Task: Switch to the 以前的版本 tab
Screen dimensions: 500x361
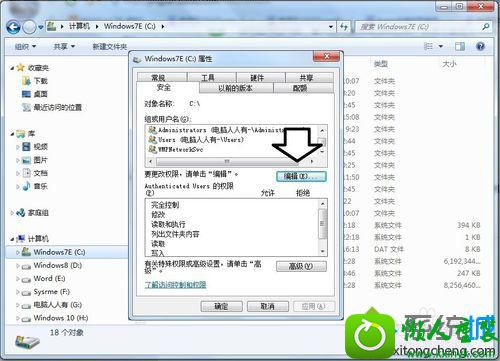Action: pyautogui.click(x=236, y=88)
